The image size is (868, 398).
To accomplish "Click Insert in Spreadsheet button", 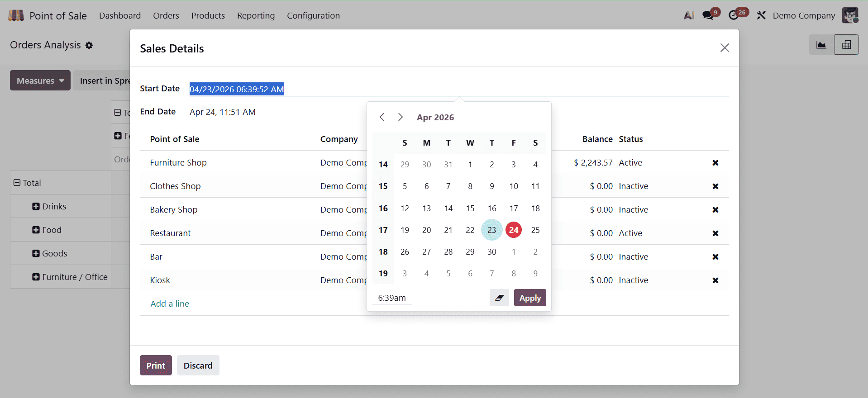I will (x=102, y=81).
